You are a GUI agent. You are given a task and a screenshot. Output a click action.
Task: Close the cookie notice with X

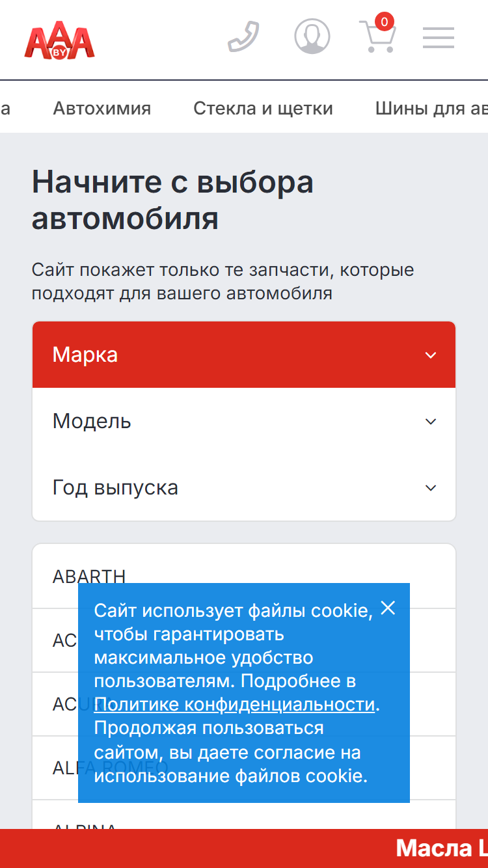[388, 608]
